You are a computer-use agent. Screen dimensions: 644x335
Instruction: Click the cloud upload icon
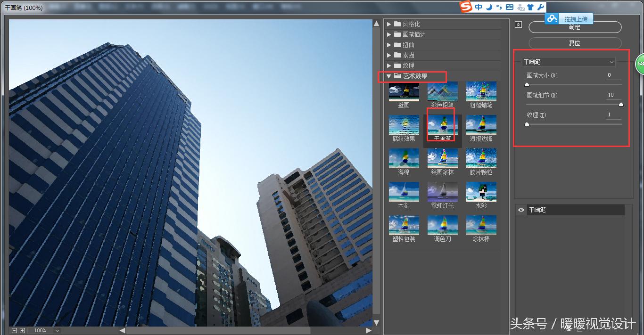click(x=552, y=18)
